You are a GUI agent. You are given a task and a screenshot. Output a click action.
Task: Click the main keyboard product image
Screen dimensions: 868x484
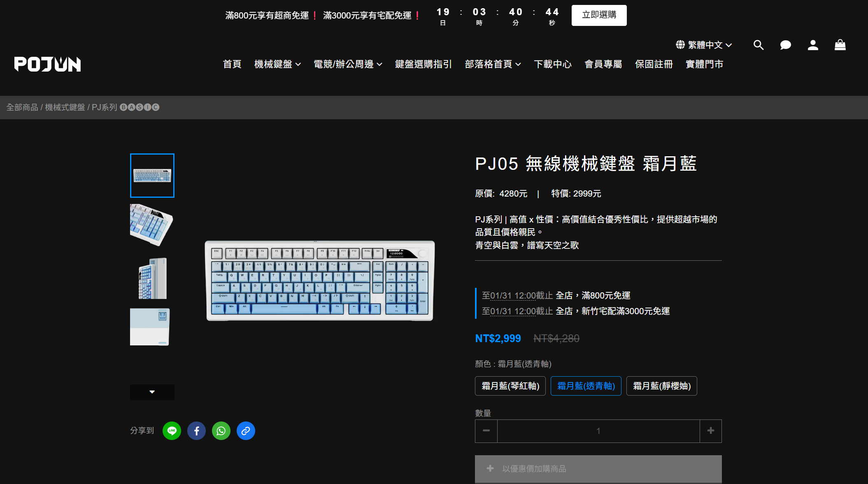pos(320,281)
